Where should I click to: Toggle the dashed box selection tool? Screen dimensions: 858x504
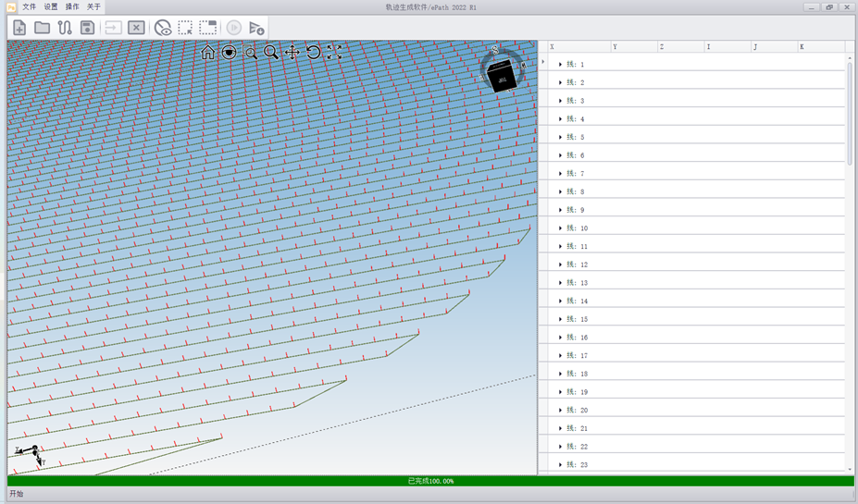186,28
